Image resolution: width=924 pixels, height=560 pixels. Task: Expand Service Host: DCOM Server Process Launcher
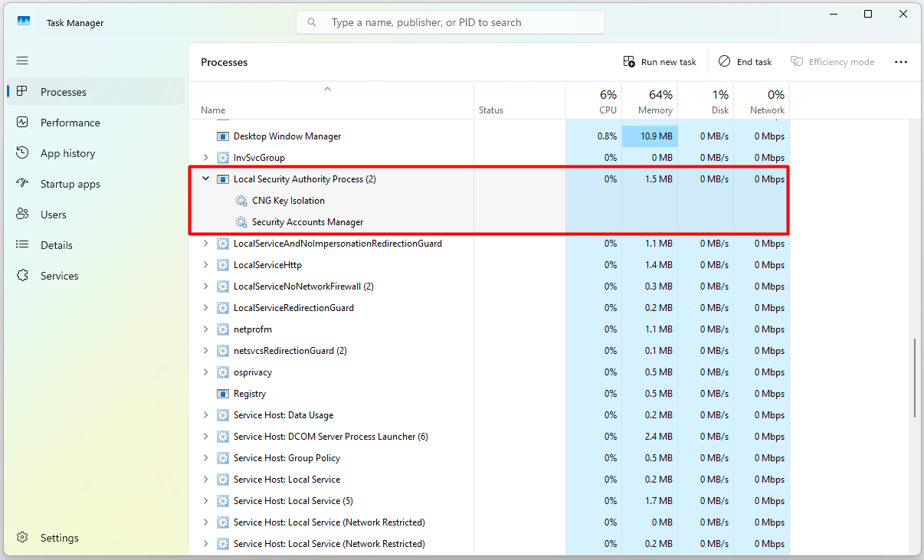pos(205,436)
